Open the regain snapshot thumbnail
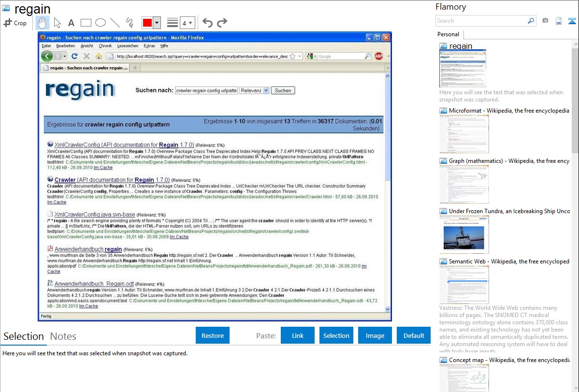 tap(463, 68)
